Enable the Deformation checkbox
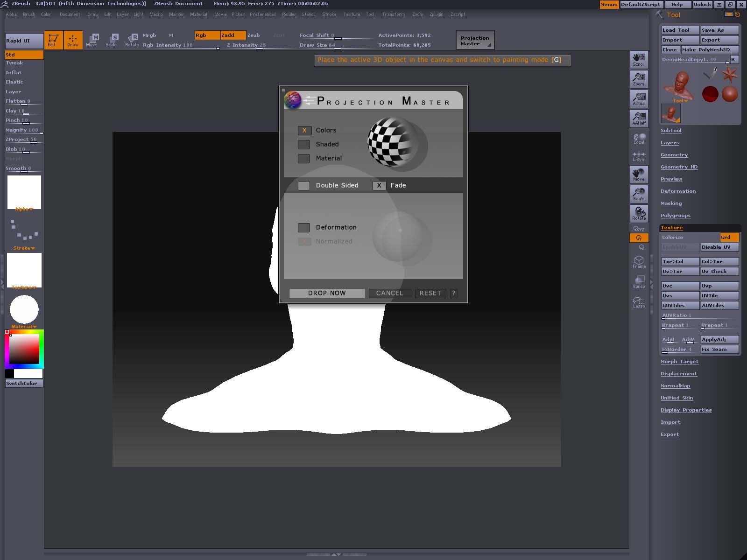The width and height of the screenshot is (747, 560). pos(304,228)
